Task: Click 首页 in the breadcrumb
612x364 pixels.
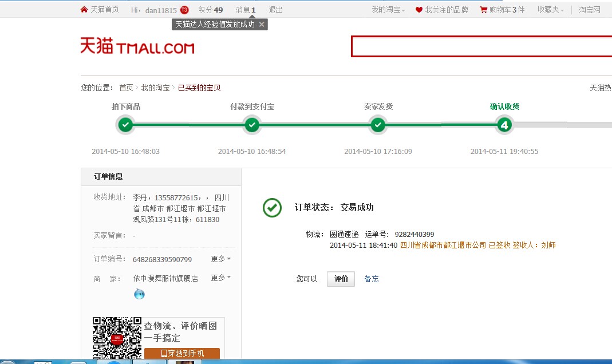Action: click(x=126, y=88)
